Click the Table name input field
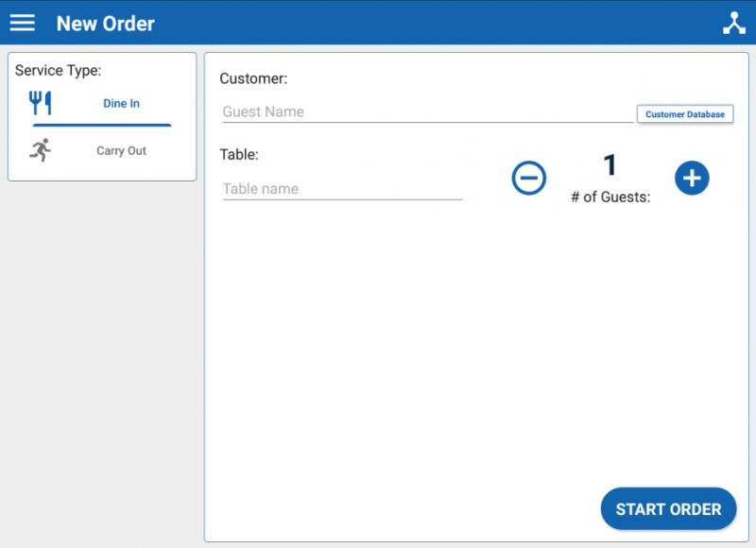 pyautogui.click(x=340, y=188)
